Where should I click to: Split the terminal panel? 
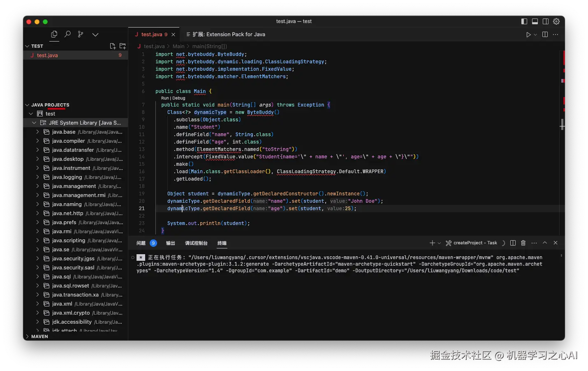coord(513,243)
